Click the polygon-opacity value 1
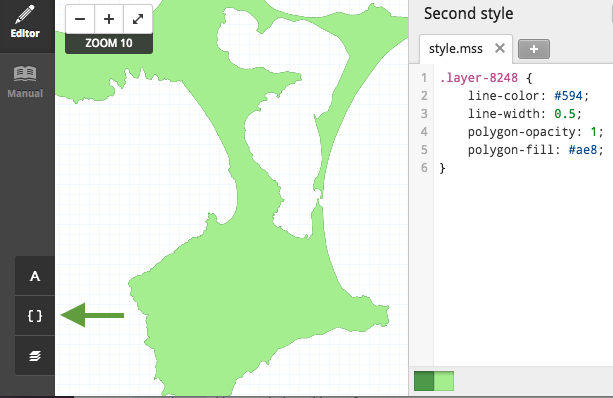This screenshot has height=398, width=613. point(593,132)
